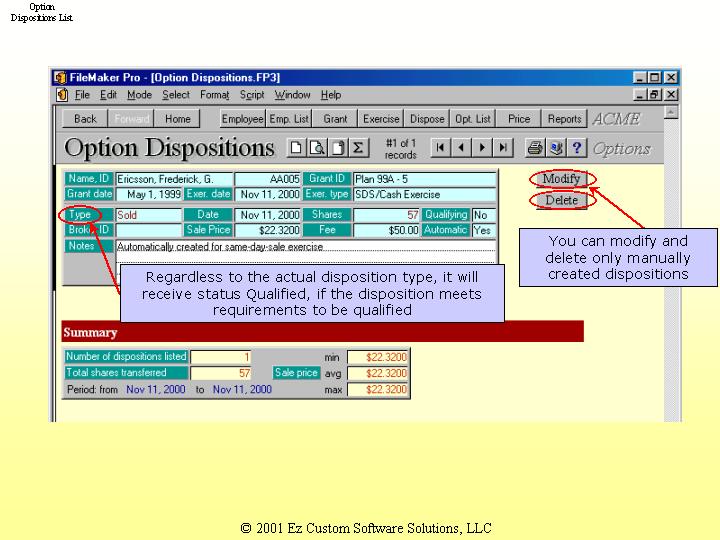
Task: Click the duplicate record icon
Action: [x=338, y=148]
